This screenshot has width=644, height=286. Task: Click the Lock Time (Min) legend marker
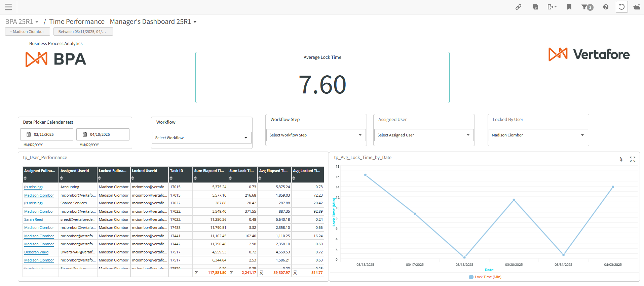pos(471,277)
